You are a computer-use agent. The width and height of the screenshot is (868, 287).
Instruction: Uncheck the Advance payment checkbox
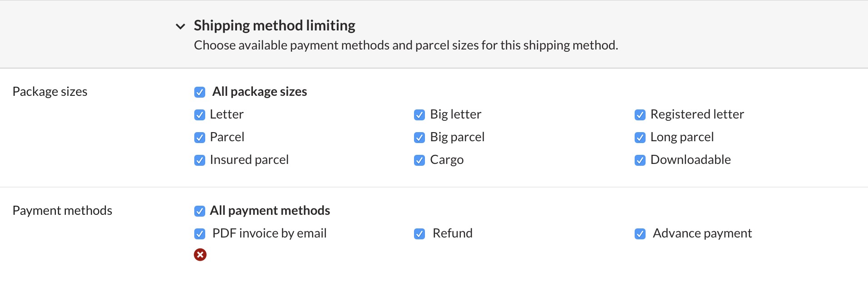(640, 234)
